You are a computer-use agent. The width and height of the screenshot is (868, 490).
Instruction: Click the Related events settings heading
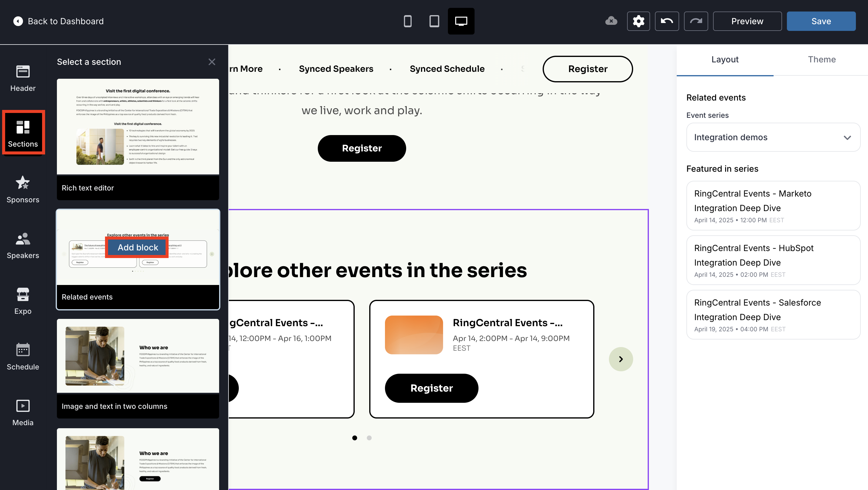716,98
